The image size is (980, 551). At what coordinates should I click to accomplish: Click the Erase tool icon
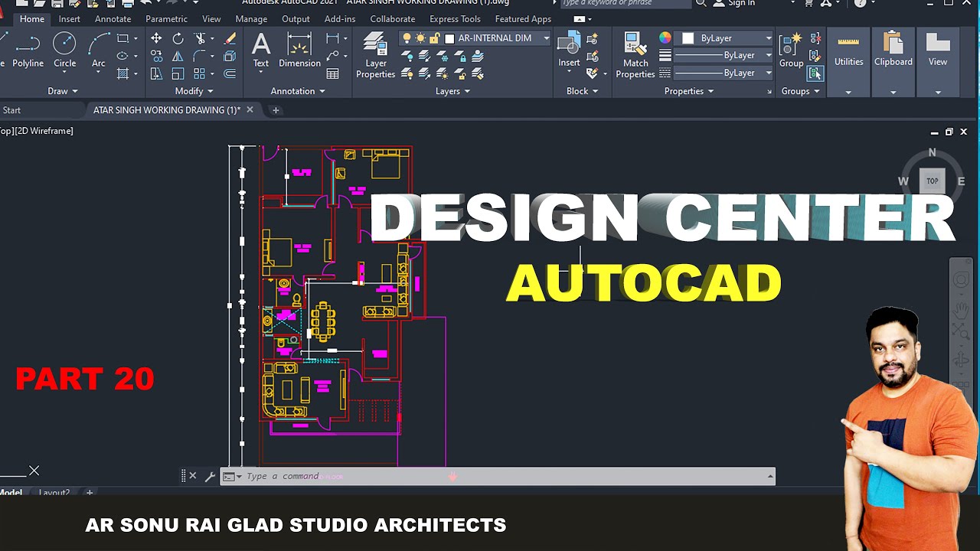click(x=230, y=38)
